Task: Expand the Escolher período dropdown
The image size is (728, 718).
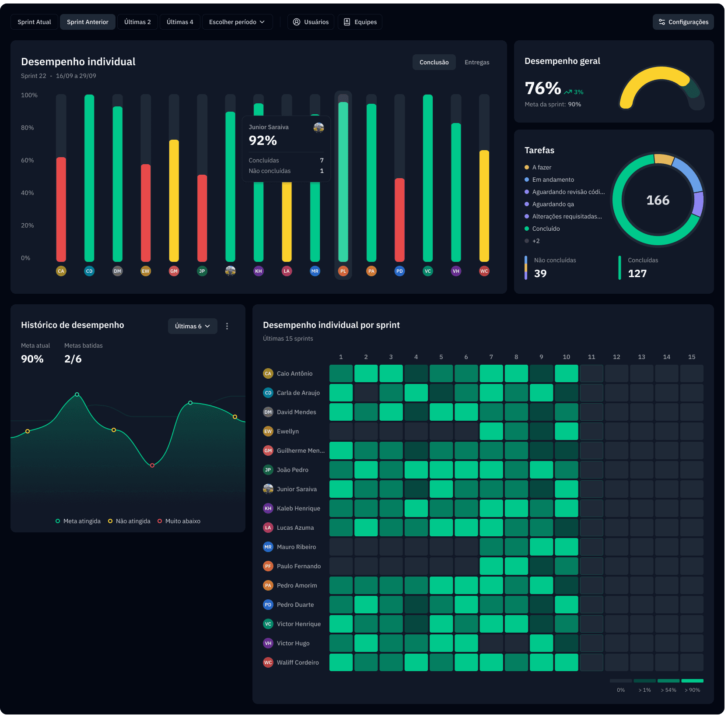Action: click(x=237, y=22)
